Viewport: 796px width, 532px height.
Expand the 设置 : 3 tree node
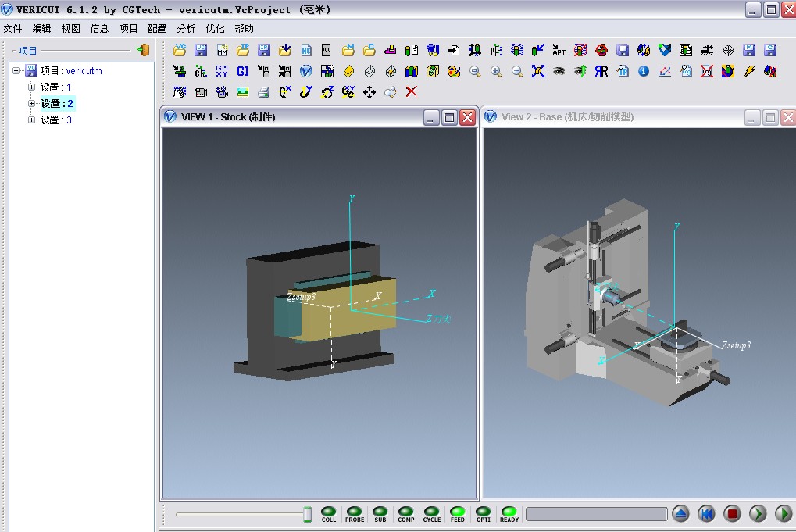pos(31,120)
